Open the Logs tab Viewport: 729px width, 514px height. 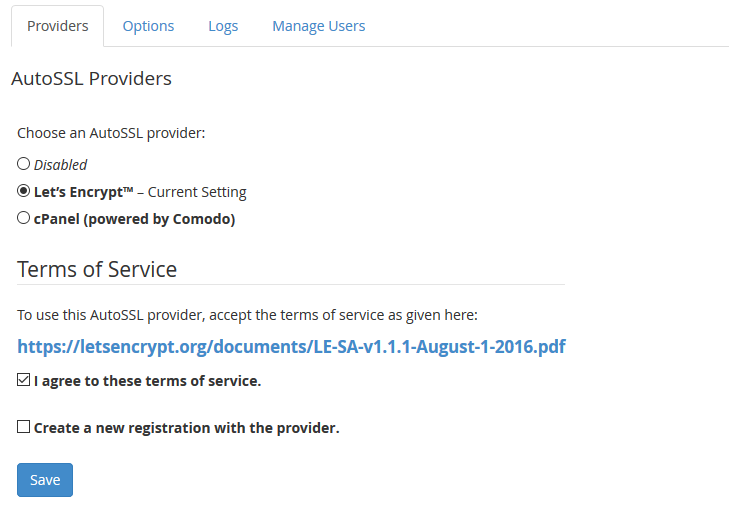[x=223, y=26]
